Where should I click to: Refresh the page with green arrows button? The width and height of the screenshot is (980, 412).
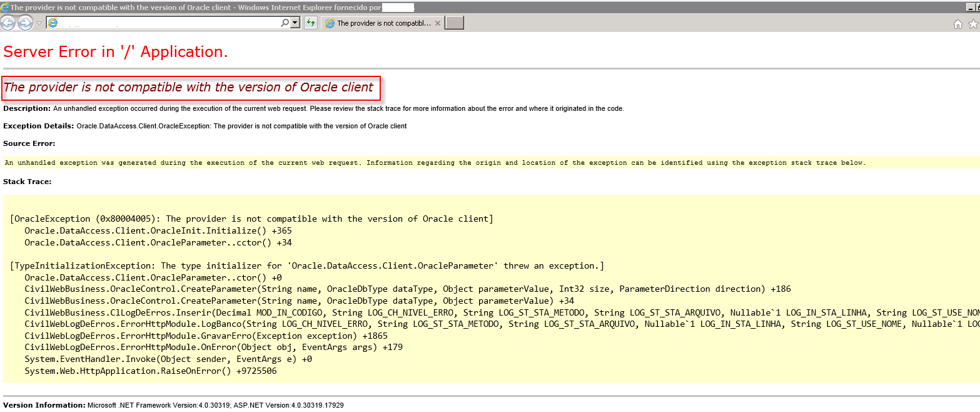311,23
